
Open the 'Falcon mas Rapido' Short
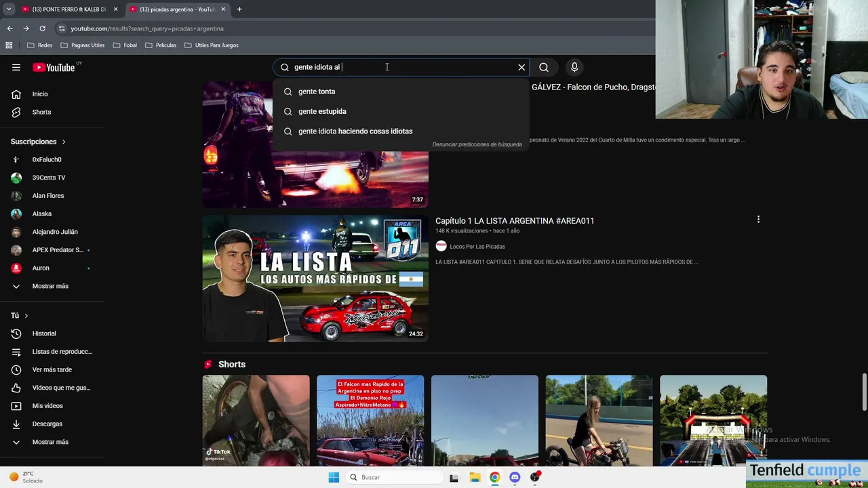(x=370, y=420)
